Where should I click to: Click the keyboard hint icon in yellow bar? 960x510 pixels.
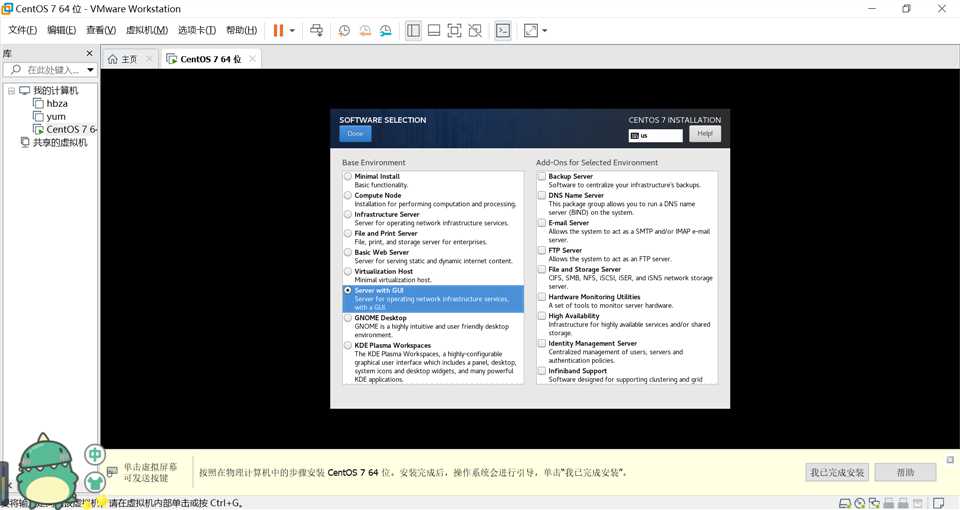112,472
